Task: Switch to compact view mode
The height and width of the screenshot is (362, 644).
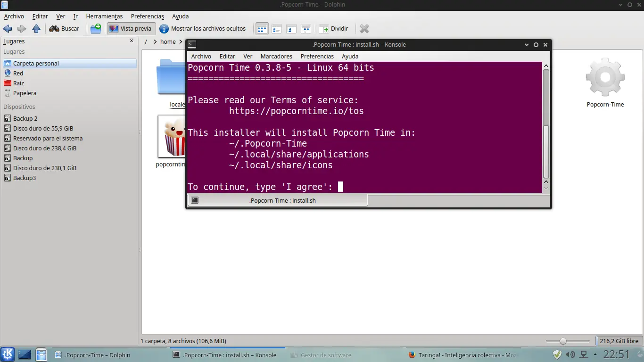Action: (277, 29)
